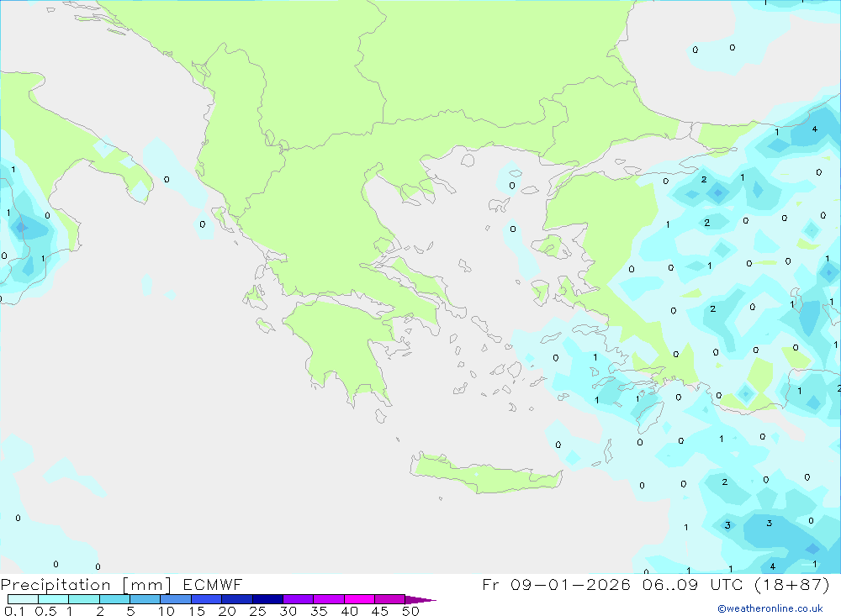Click the '50' legend scale label

coord(411,611)
